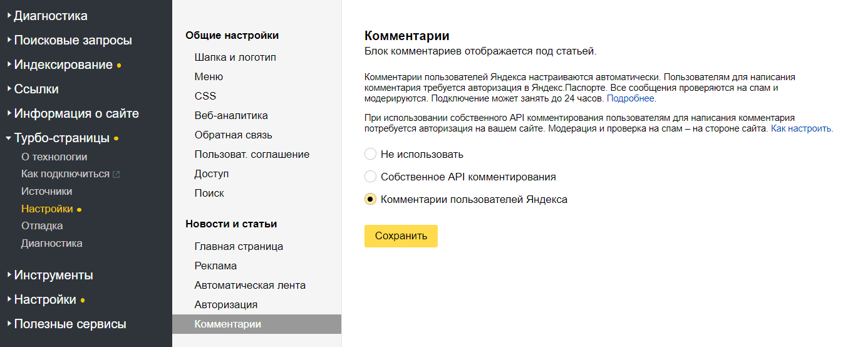
Task: Select Автоматическая лента settings item
Action: tap(250, 285)
